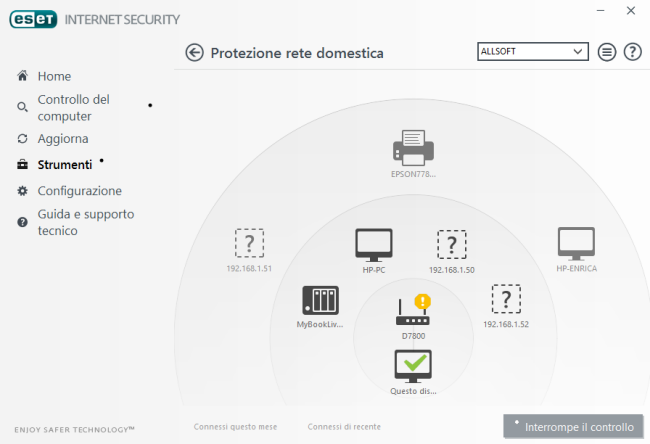Click the D7800 router icon

(x=412, y=312)
